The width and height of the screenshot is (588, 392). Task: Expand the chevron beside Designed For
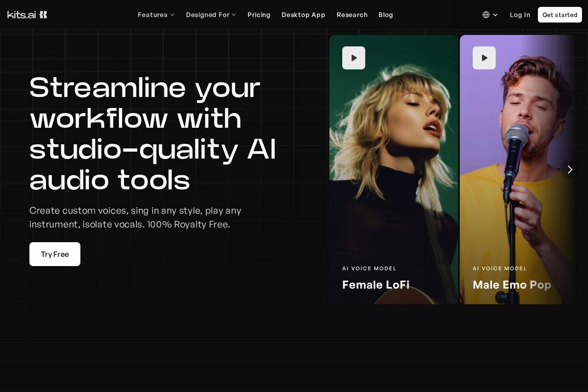pos(234,15)
